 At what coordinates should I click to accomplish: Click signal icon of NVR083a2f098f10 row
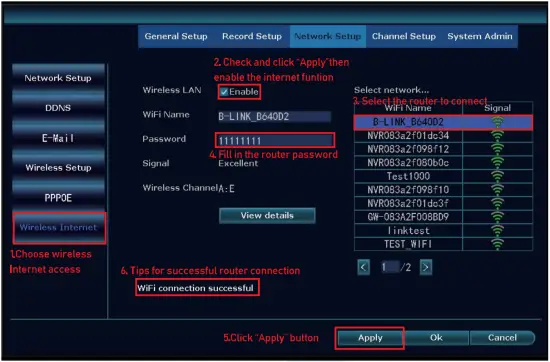497,190
